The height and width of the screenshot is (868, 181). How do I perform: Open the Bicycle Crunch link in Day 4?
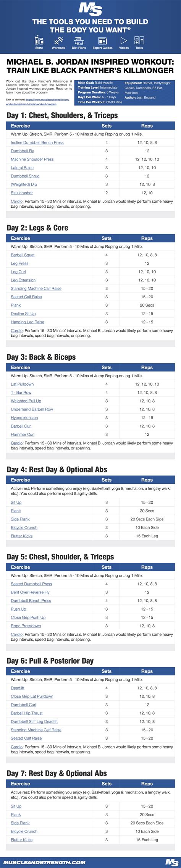point(24,527)
